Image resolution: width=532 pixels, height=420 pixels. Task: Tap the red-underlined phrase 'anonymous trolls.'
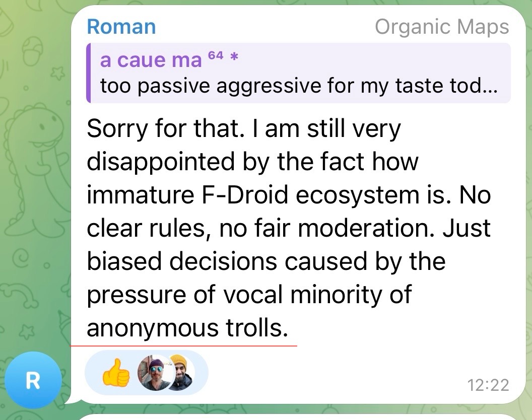click(x=187, y=328)
